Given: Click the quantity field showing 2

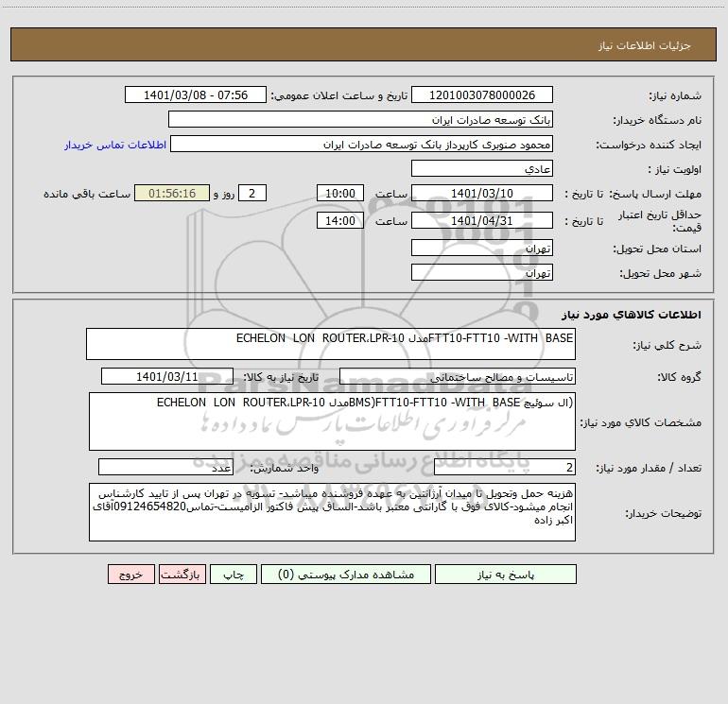Looking at the screenshot, I should 505,468.
